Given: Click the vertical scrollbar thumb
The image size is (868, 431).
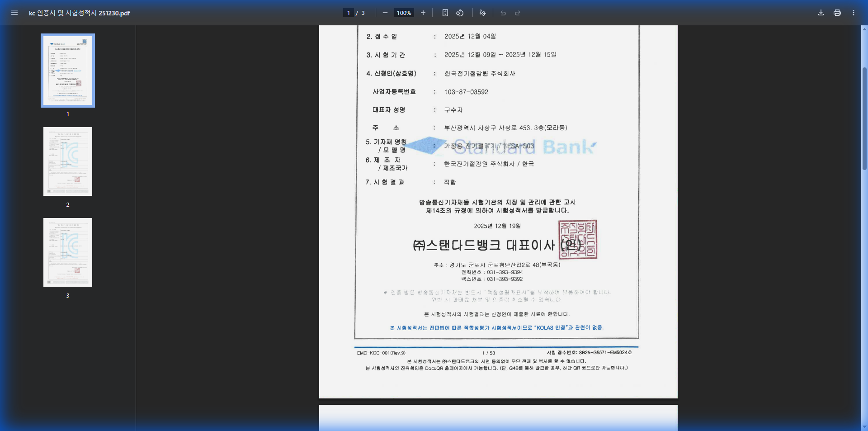Looking at the screenshot, I should click(864, 118).
